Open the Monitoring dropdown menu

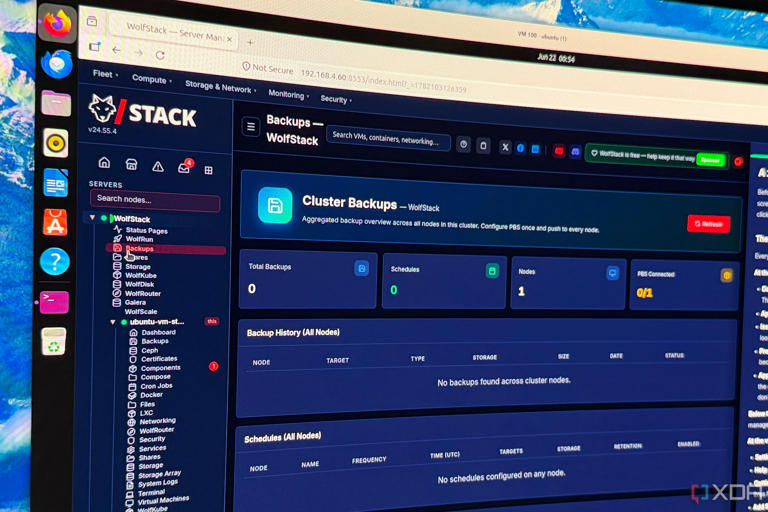coord(288,94)
